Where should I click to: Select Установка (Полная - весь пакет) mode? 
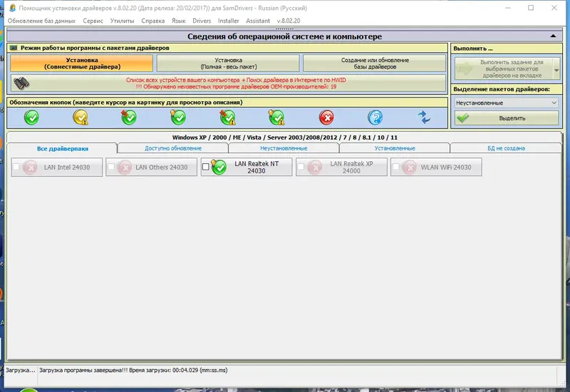coord(228,63)
